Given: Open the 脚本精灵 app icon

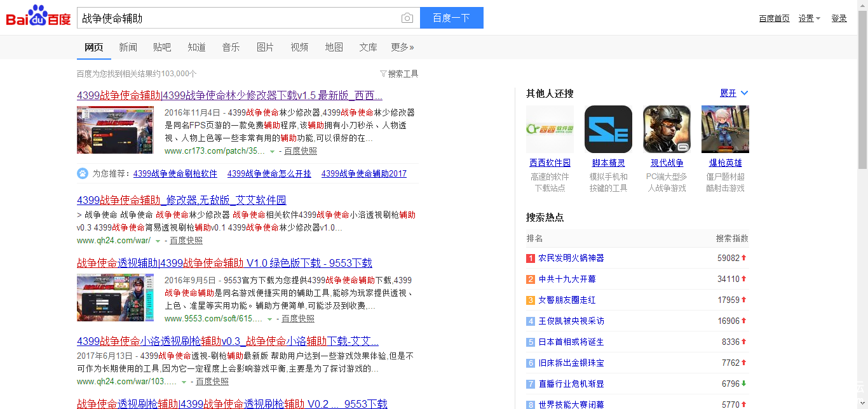Looking at the screenshot, I should click(608, 130).
